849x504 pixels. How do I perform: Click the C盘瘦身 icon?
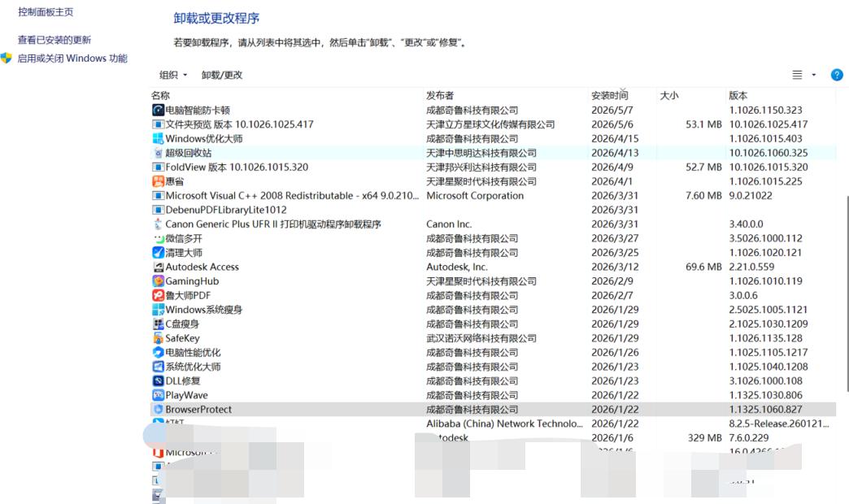158,324
